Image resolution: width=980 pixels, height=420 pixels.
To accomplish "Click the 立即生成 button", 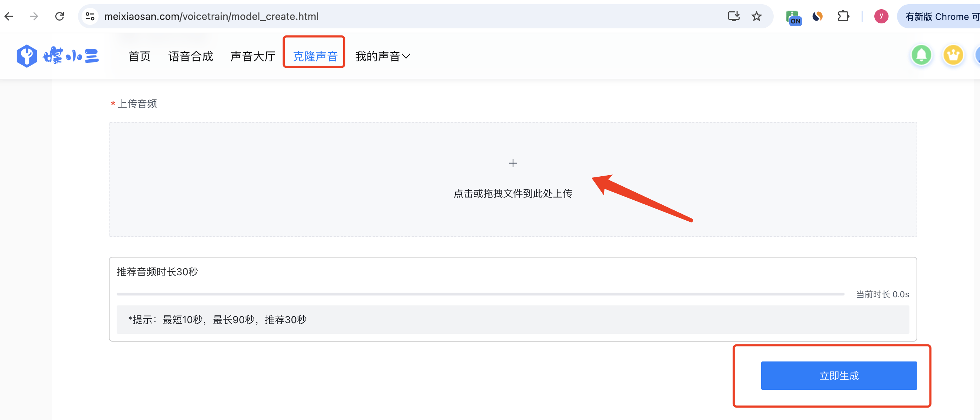I will pyautogui.click(x=839, y=375).
